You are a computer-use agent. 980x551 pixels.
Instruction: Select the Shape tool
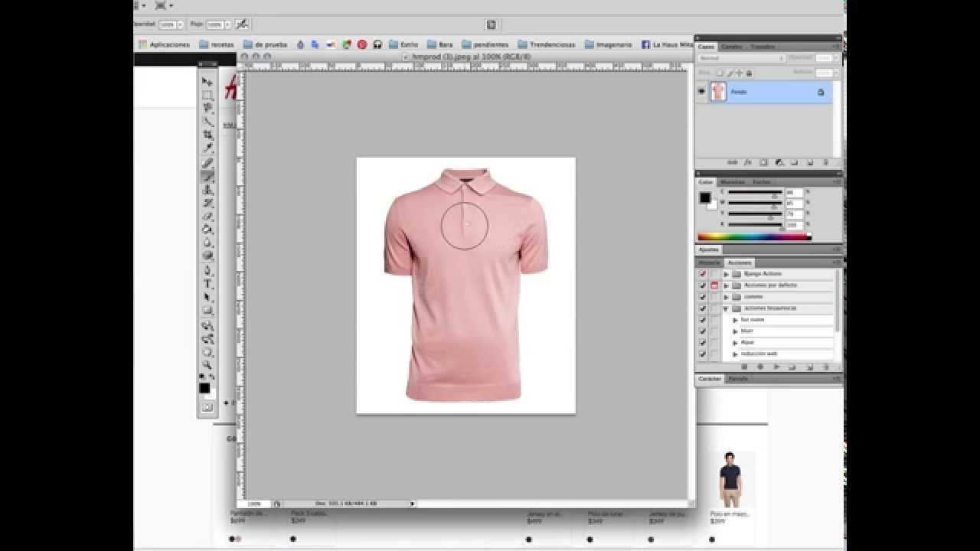(207, 311)
